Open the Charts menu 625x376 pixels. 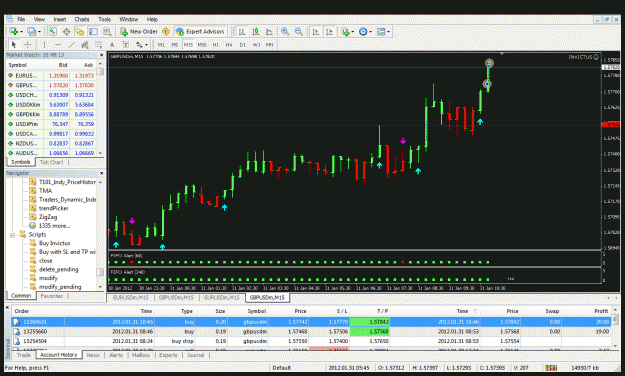pyautogui.click(x=82, y=19)
